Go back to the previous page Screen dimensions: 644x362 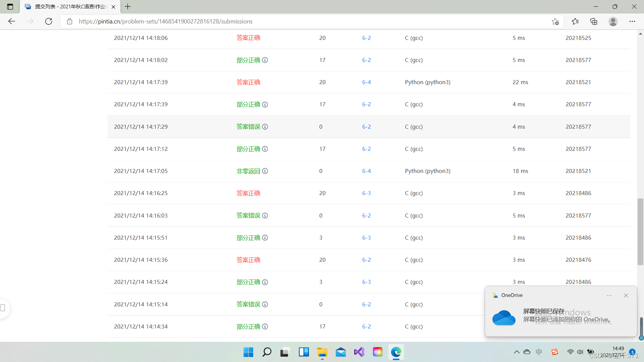coord(12,21)
